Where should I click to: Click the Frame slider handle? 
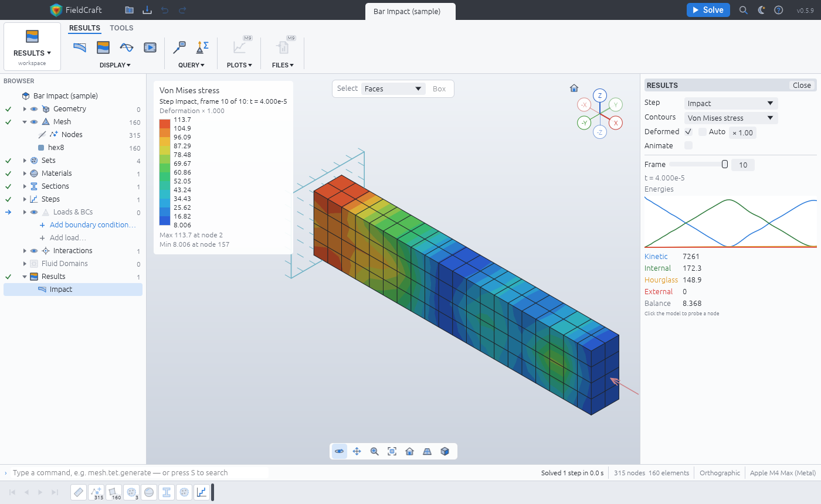coord(725,165)
